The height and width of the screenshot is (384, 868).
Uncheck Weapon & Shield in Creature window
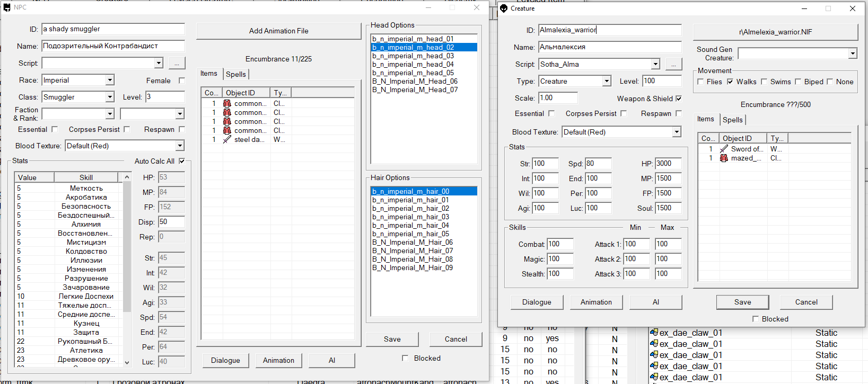click(x=679, y=99)
